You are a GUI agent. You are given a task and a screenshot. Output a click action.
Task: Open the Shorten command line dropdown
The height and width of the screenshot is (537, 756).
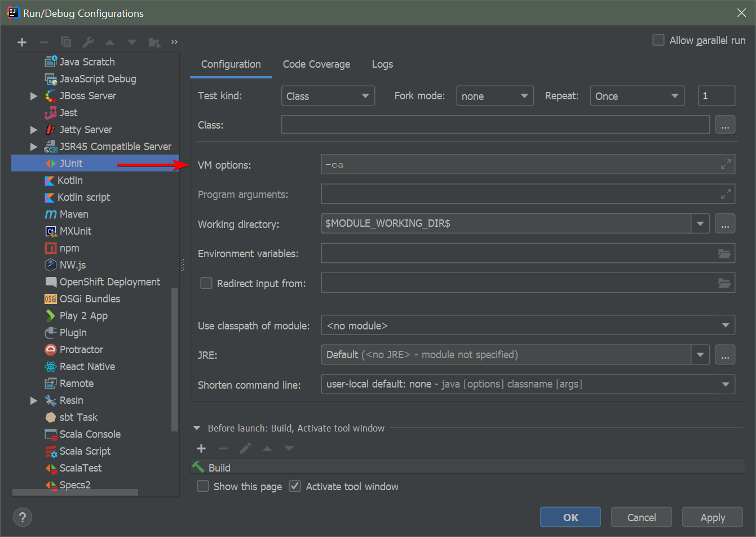click(x=528, y=384)
